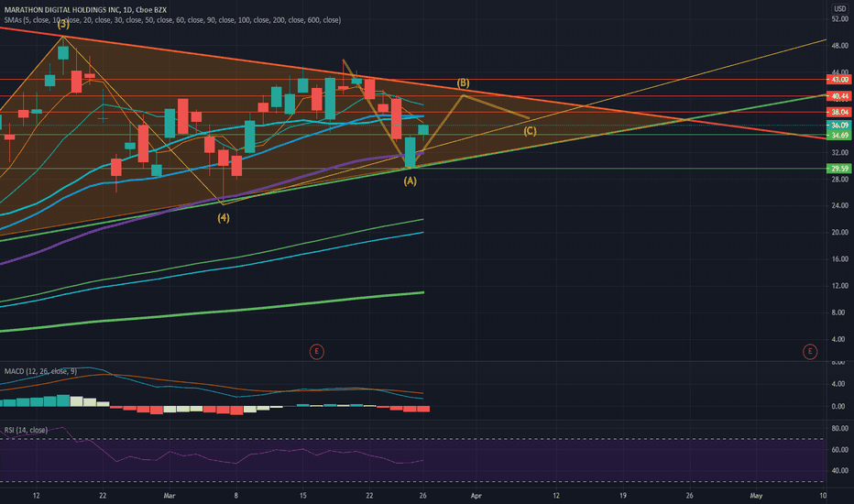
Task: Select the RSI (14, close) legend
Action: coord(26,430)
